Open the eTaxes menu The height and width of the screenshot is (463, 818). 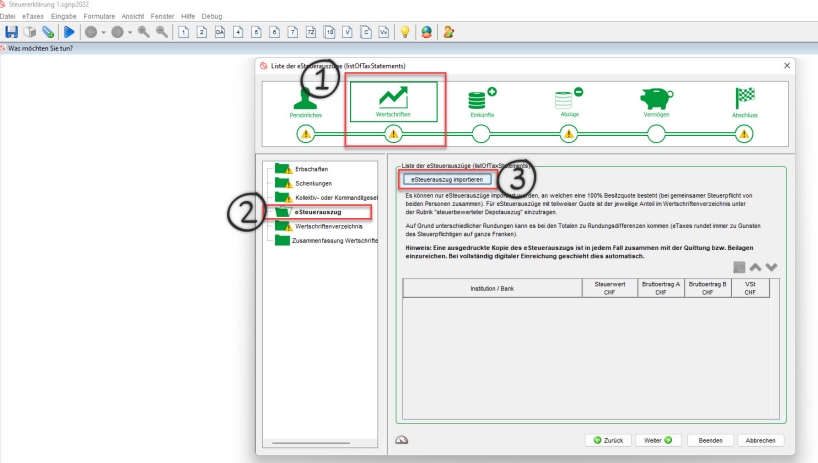tap(33, 17)
